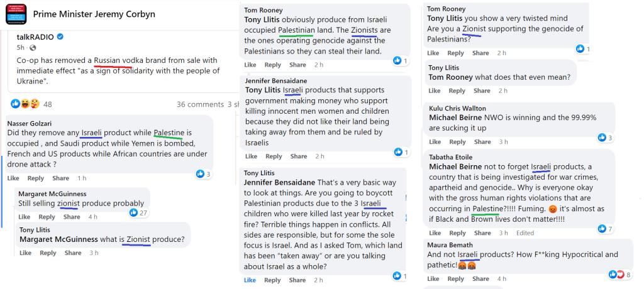Click the 5h timestamp on the talkRADIO post
644x289 pixels.
[21, 48]
